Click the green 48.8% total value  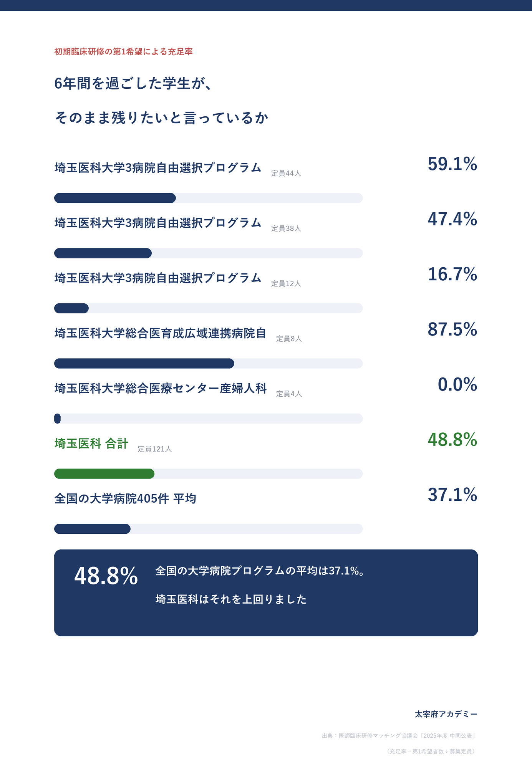click(x=452, y=440)
